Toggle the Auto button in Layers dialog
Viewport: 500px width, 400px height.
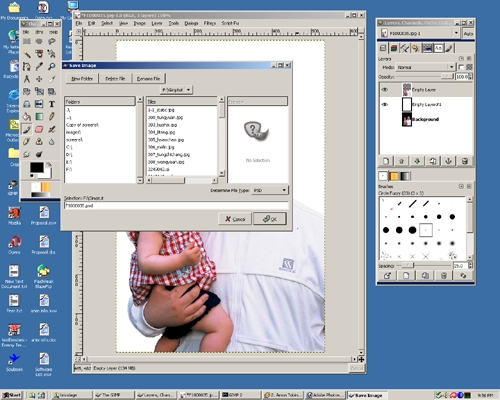point(468,33)
